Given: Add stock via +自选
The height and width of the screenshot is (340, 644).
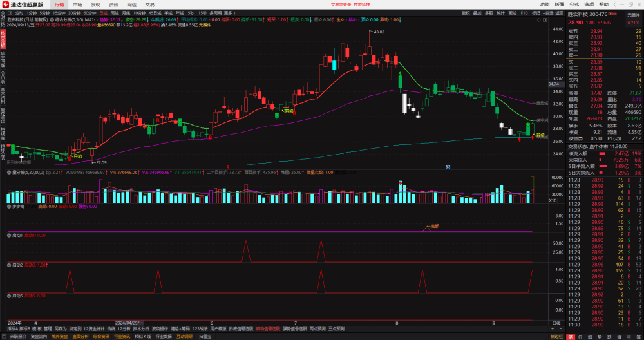Looking at the screenshot, I should [548, 13].
